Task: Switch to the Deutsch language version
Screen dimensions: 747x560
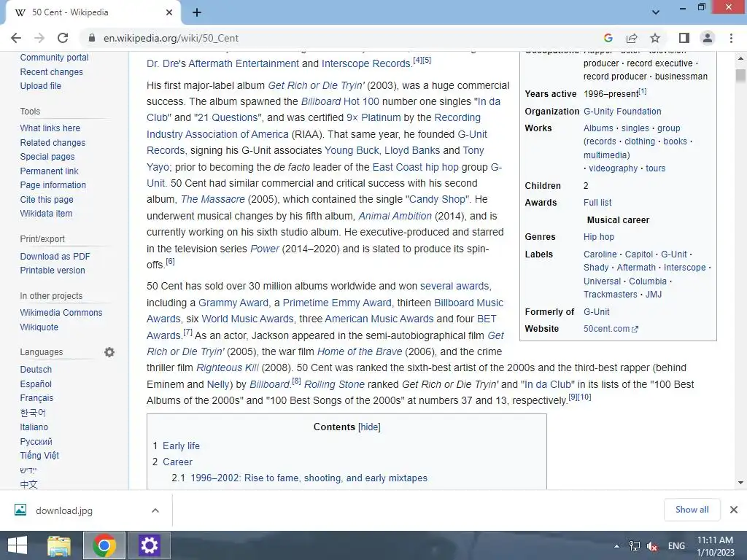Action: 36,370
